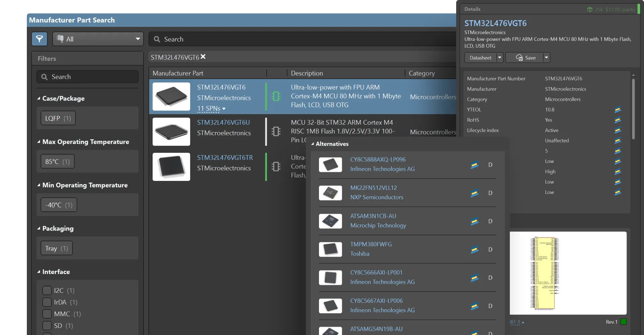The height and width of the screenshot is (335, 644).
Task: Click the green Rev.1 status swatch
Action: (624, 322)
